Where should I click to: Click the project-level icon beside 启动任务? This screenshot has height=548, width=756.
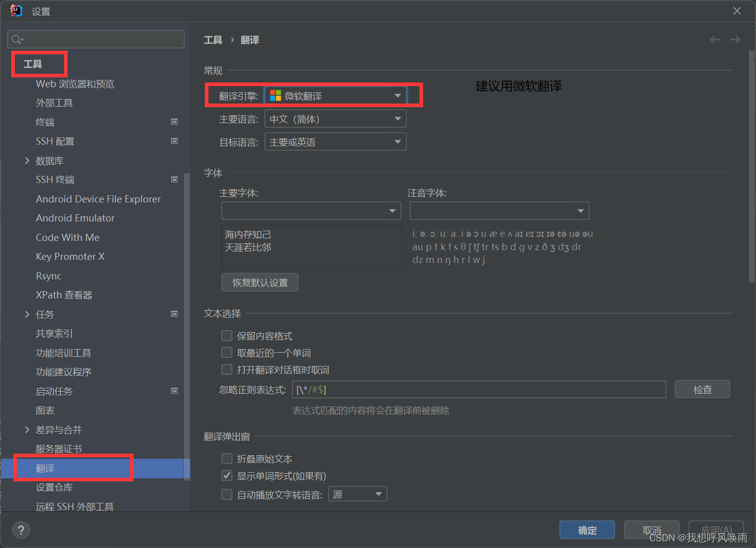point(174,391)
